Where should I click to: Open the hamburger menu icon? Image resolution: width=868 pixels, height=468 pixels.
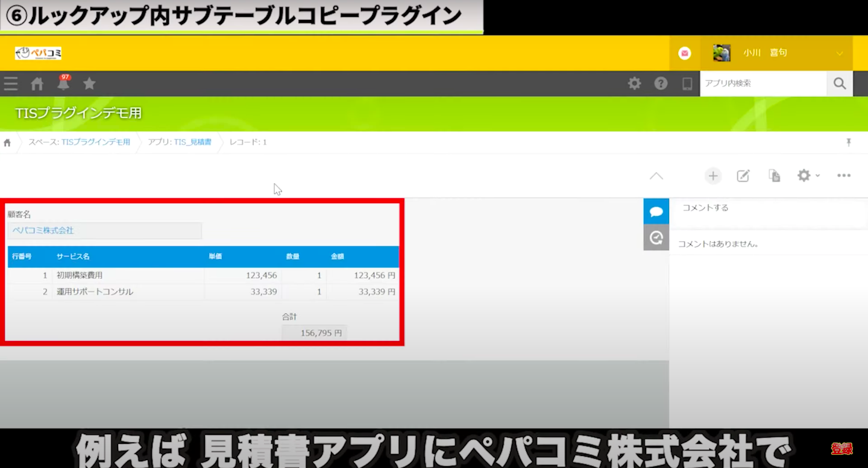[11, 84]
